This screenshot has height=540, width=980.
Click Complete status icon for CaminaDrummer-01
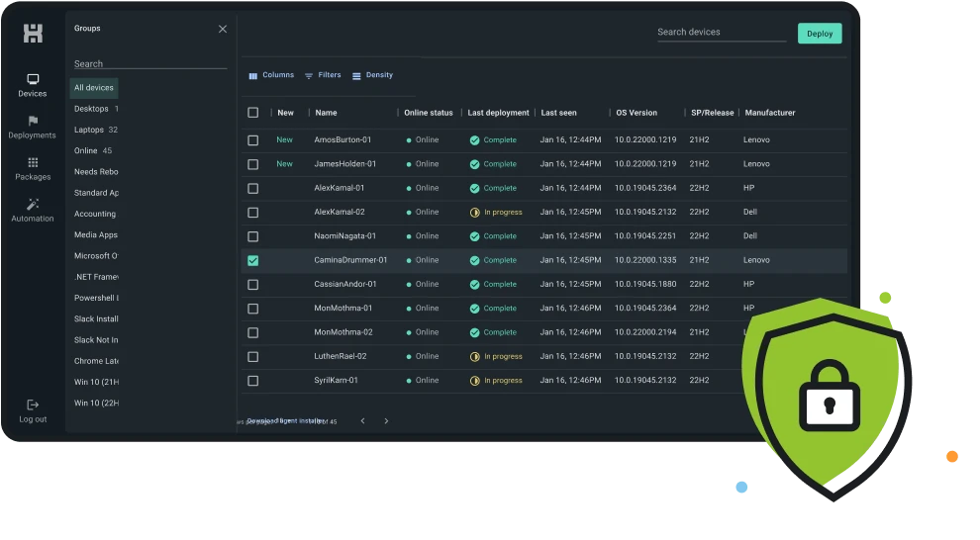(x=475, y=261)
